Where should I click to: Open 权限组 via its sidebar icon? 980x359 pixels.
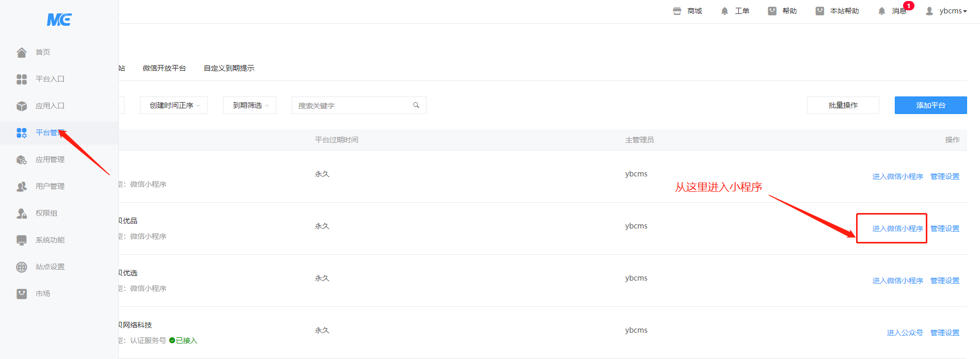point(22,213)
